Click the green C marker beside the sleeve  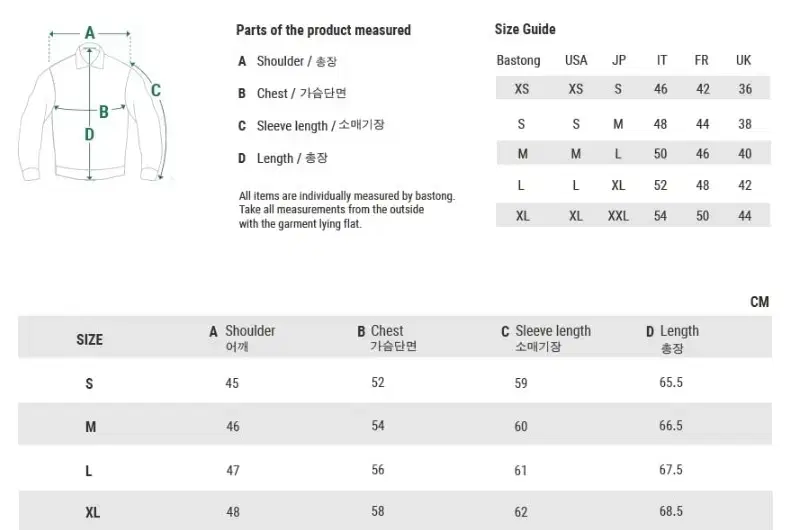coord(156,90)
